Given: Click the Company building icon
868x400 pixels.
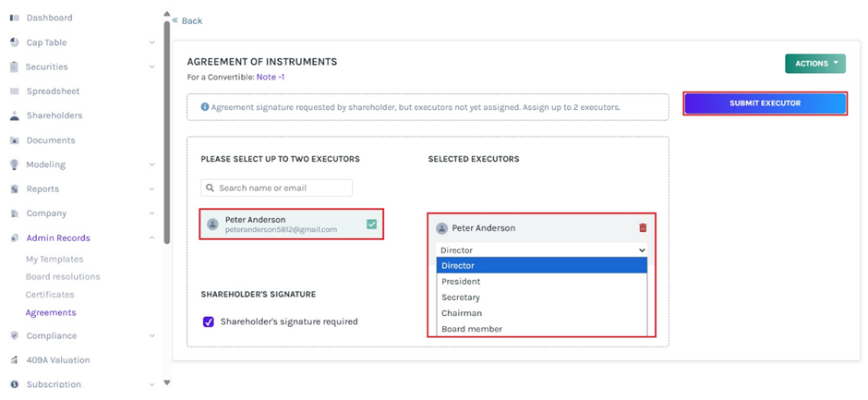Looking at the screenshot, I should 15,213.
